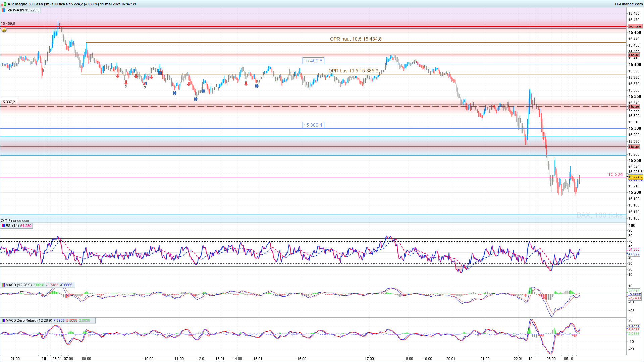Click the Heikin-Ashi color icon in legend
This screenshot has height=362, width=644.
click(3, 10)
